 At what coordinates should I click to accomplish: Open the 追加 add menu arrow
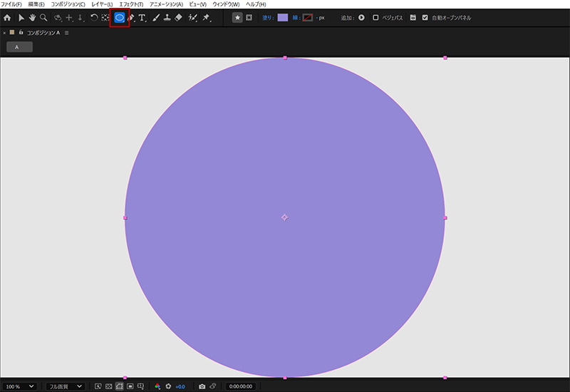[x=361, y=17]
